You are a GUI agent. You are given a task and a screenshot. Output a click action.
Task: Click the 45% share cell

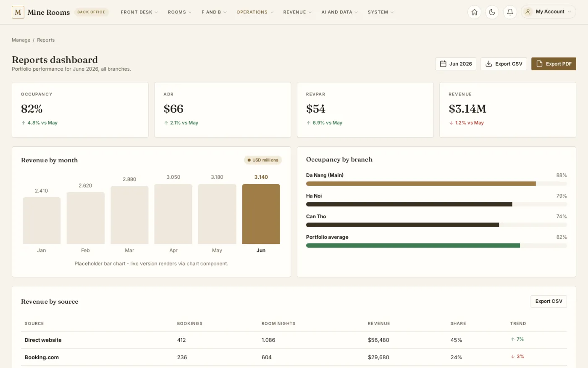pos(457,340)
